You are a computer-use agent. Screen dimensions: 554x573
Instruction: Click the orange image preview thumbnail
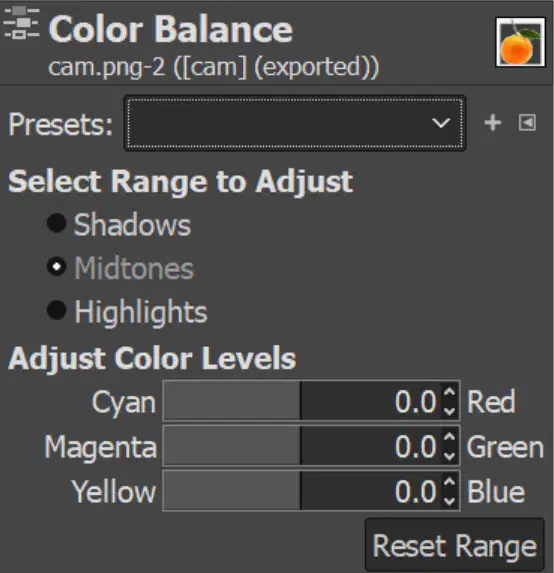point(520,42)
